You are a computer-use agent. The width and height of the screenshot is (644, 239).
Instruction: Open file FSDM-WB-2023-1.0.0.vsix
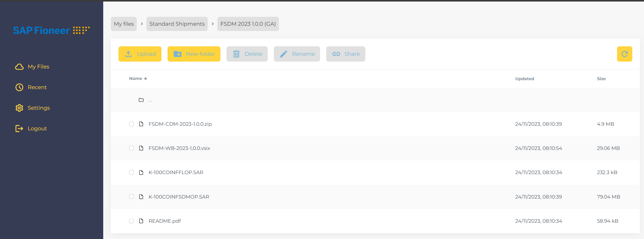coord(179,148)
